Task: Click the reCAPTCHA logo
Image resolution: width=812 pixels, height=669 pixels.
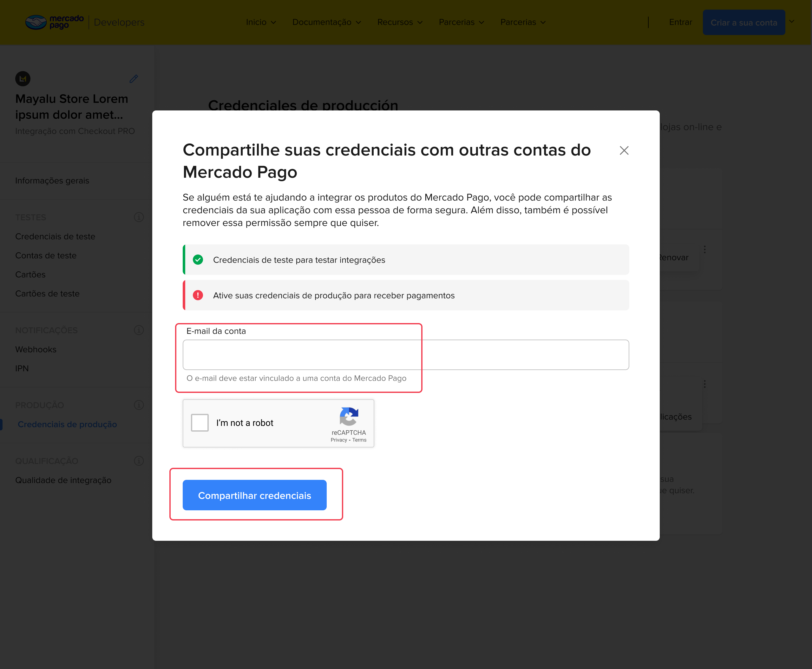Action: pyautogui.click(x=349, y=417)
